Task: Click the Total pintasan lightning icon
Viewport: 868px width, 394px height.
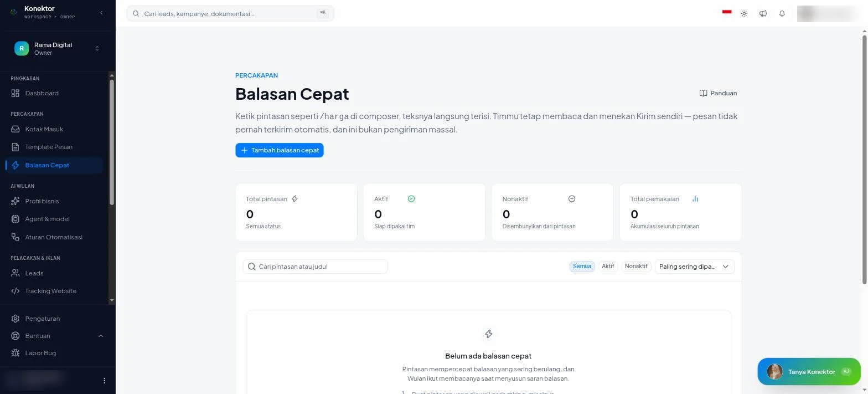Action: tap(294, 199)
